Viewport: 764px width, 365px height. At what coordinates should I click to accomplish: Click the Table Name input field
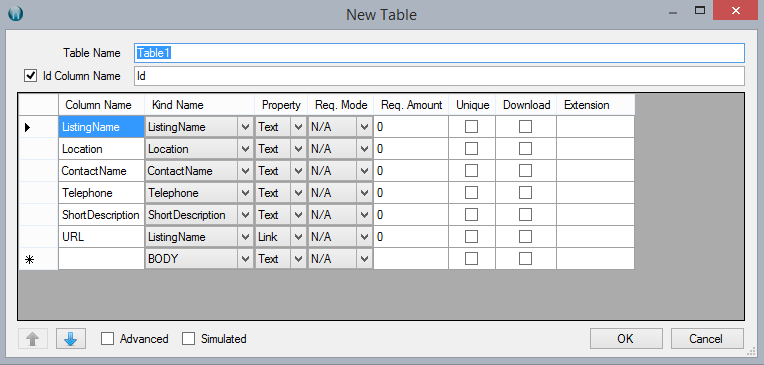point(439,53)
